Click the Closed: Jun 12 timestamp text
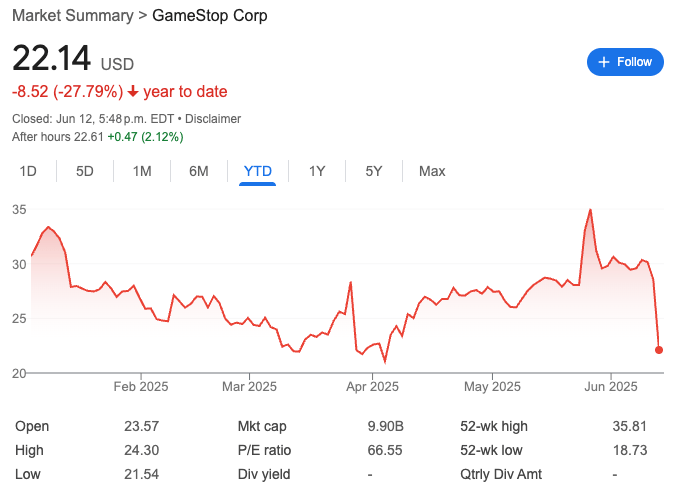 pyautogui.click(x=93, y=119)
